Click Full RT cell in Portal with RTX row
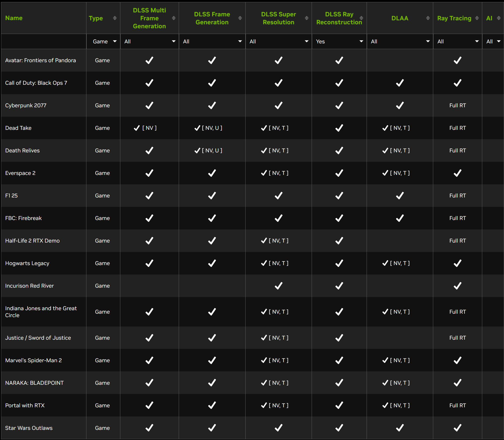504x440 pixels. (457, 405)
